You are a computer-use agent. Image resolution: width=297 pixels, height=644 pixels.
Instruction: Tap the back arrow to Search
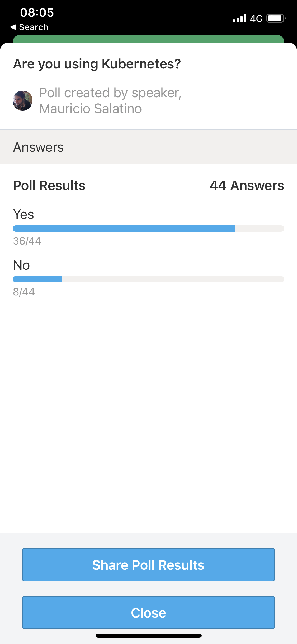pyautogui.click(x=13, y=27)
